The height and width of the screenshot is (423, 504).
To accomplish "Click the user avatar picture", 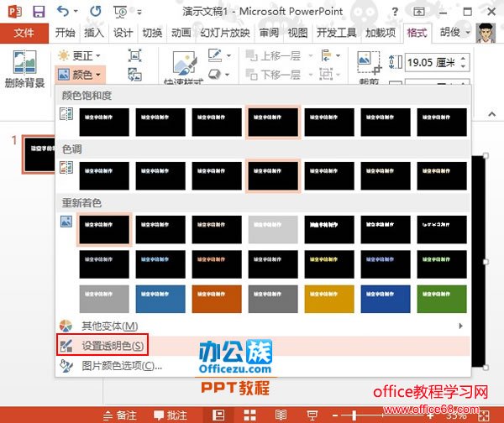I will (x=486, y=33).
